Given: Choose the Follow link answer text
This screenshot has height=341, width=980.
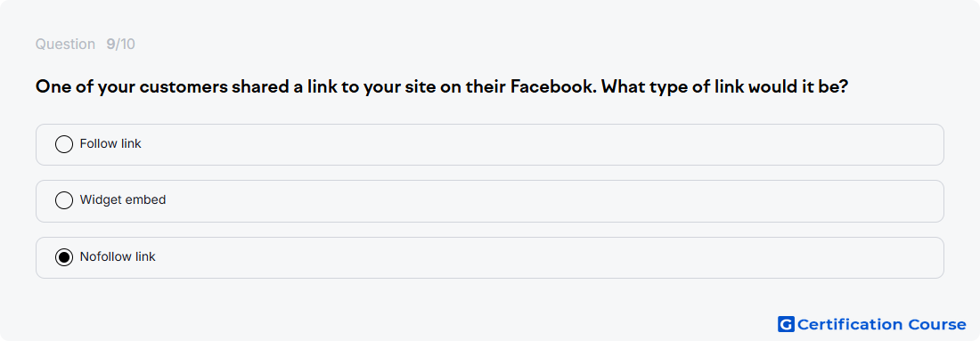Looking at the screenshot, I should [x=110, y=143].
